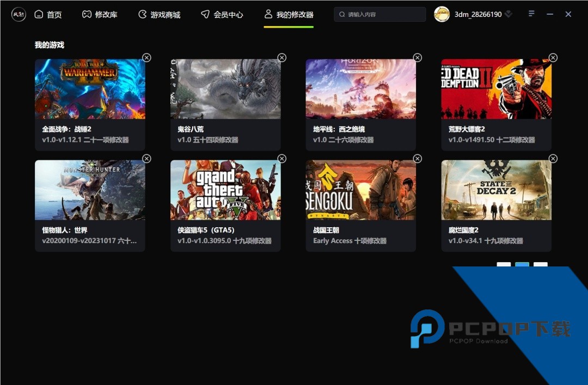Remove 地平线：西之绝境 from my games
This screenshot has width=588, height=385.
418,58
